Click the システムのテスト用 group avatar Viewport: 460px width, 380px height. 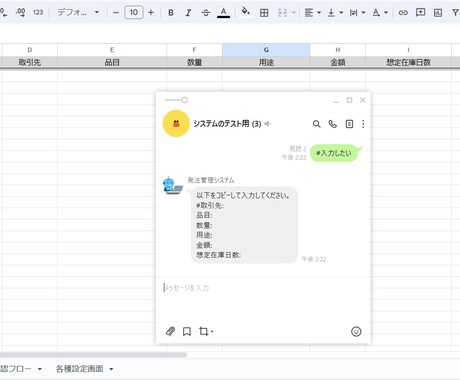(176, 124)
